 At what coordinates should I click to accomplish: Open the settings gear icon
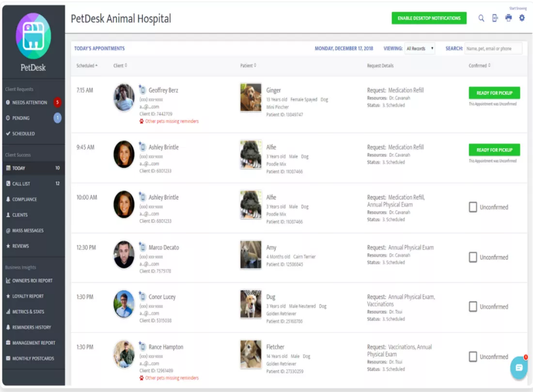[522, 18]
